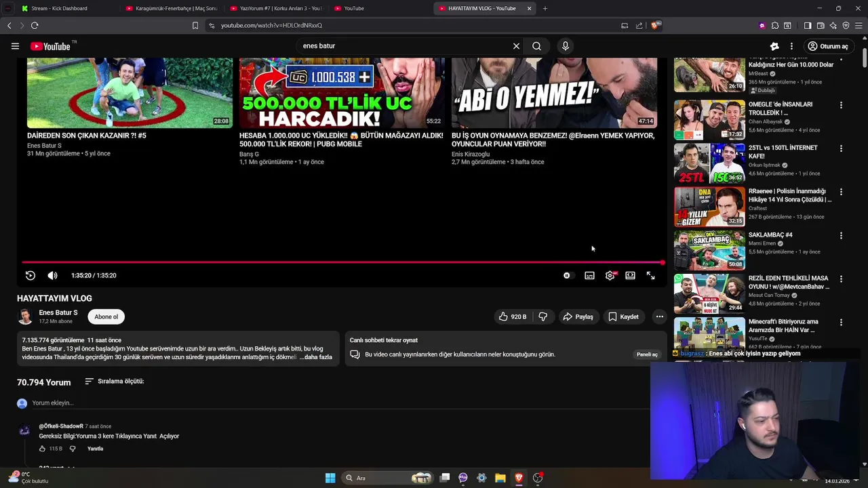Image resolution: width=868 pixels, height=488 pixels.
Task: Open DAİREDEN SON ÇIKAN KAZANIR endscreen video
Action: point(130,93)
